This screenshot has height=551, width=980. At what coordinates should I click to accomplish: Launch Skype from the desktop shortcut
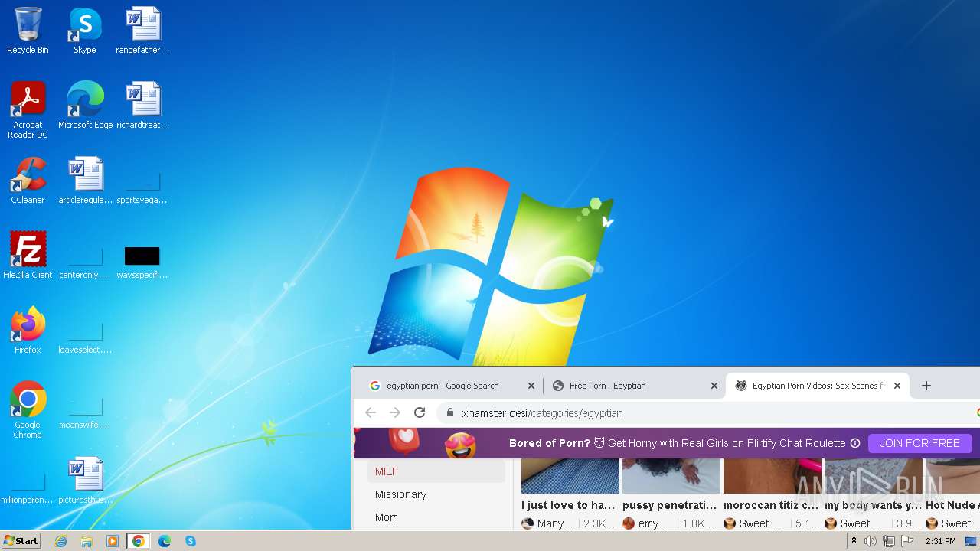tap(84, 31)
